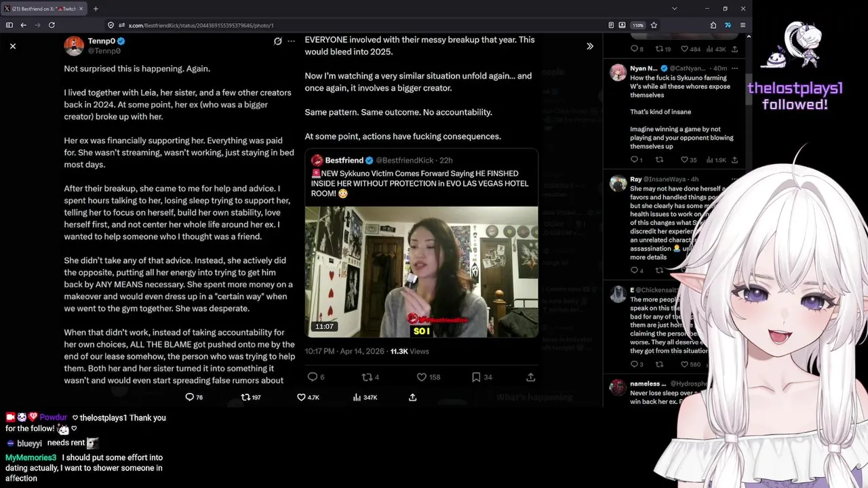Bookmark this page with the star icon
The width and height of the screenshot is (868, 488).
(x=654, y=25)
